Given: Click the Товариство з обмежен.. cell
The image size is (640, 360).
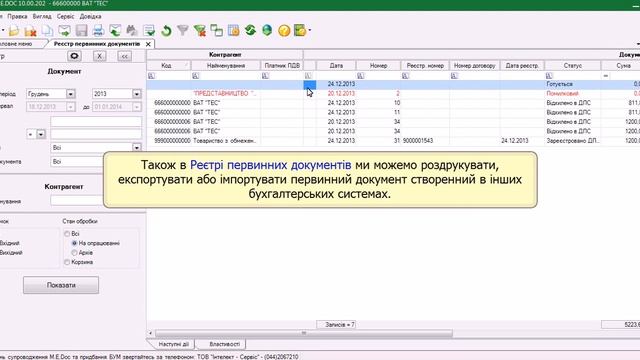Looking at the screenshot, I should pos(225,140).
